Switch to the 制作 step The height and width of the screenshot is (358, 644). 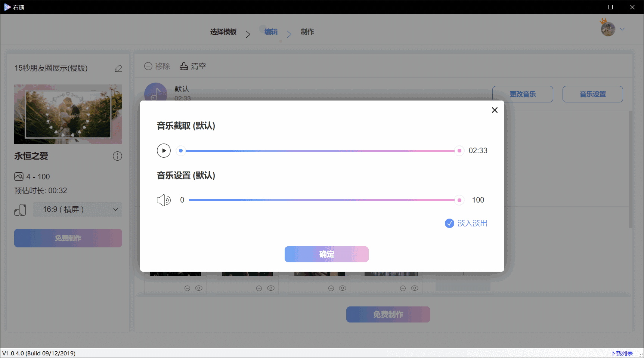[307, 32]
